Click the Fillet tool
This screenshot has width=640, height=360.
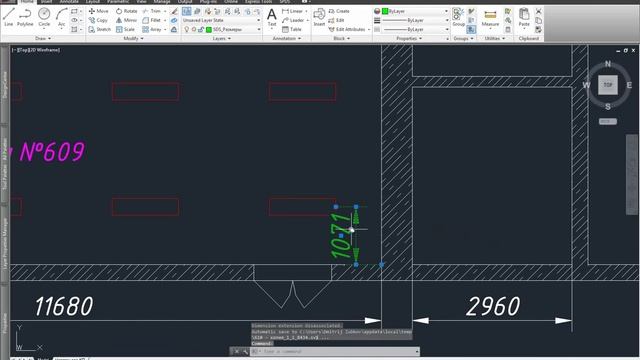[x=152, y=20]
